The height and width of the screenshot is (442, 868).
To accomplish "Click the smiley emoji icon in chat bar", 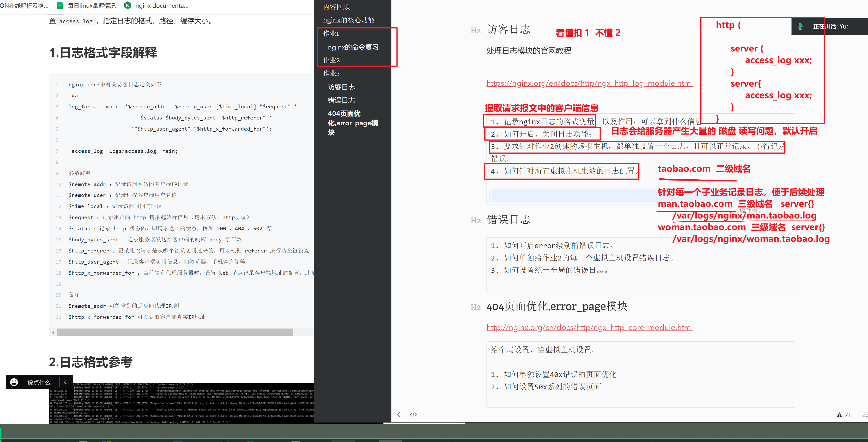I will pyautogui.click(x=14, y=382).
